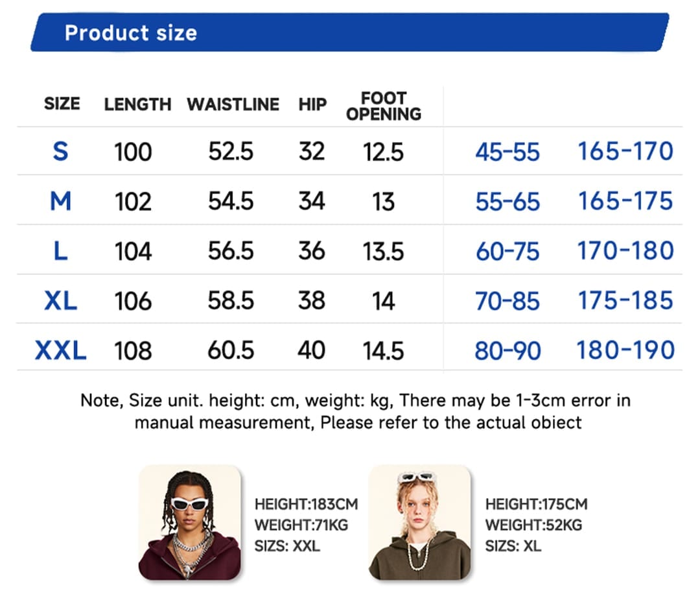Select the S size row label
The width and height of the screenshot is (700, 598).
61,151
